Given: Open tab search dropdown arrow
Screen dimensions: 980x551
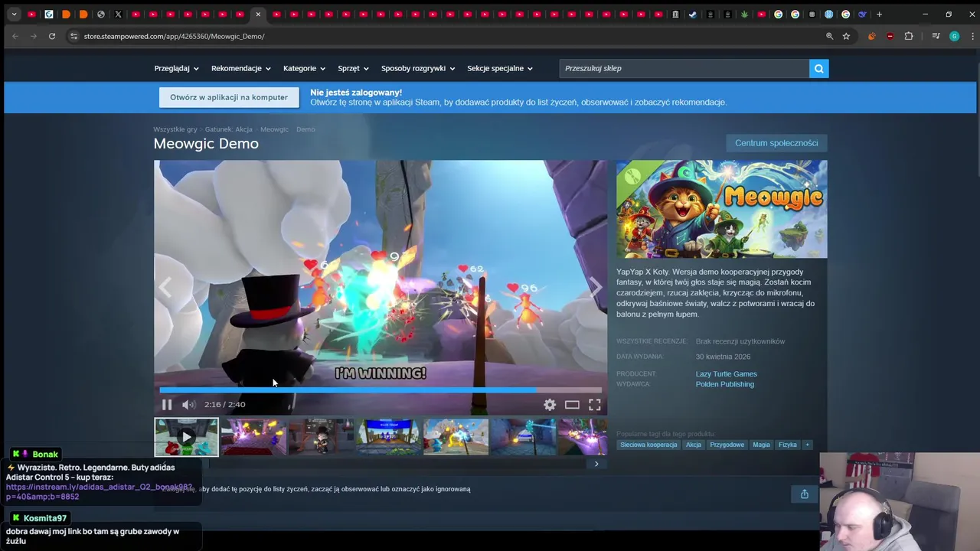Looking at the screenshot, I should click(14, 14).
